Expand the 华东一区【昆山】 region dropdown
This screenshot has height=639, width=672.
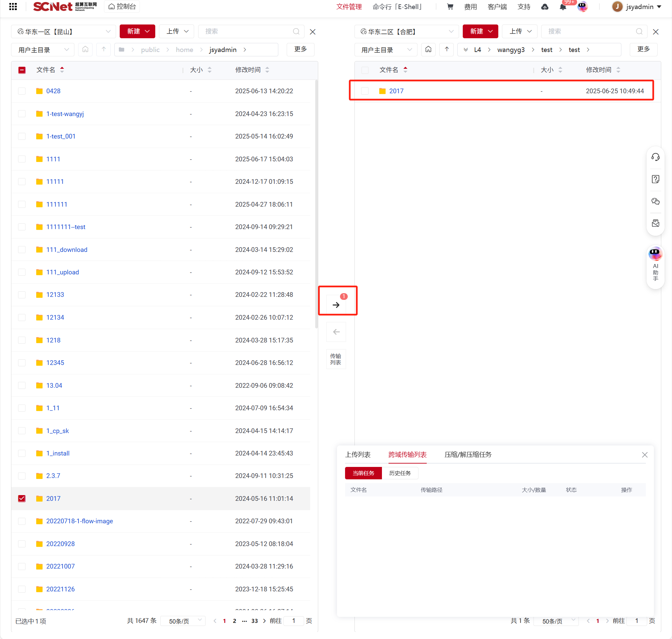(64, 32)
